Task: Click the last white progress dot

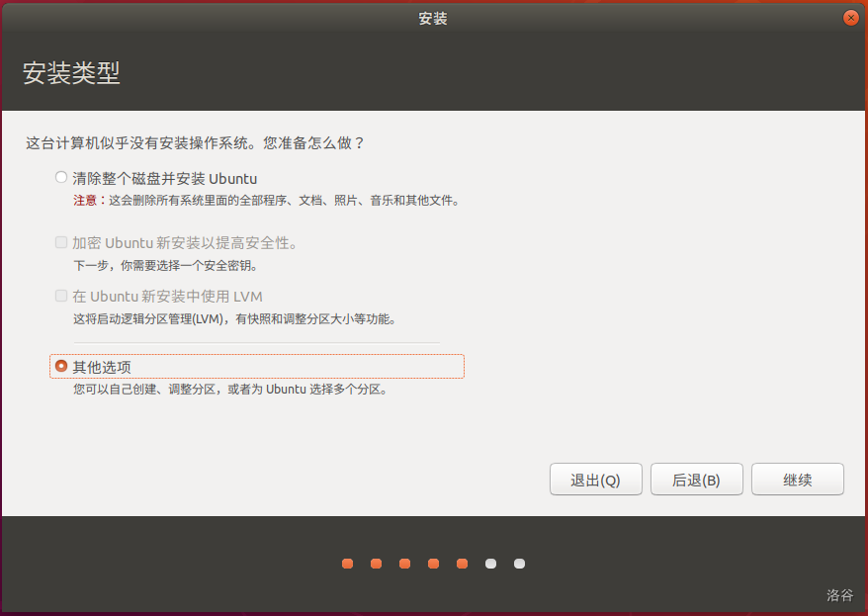Action: tap(520, 564)
